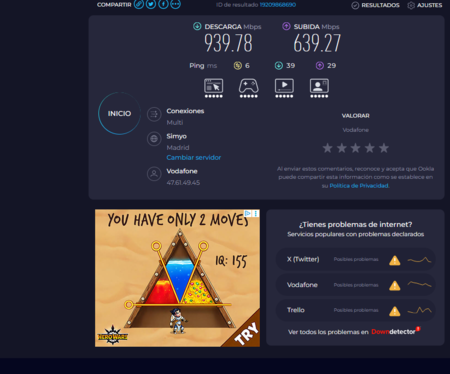This screenshot has width=450, height=374.
Task: Open the X (Twitter) problems row
Action: (x=356, y=259)
